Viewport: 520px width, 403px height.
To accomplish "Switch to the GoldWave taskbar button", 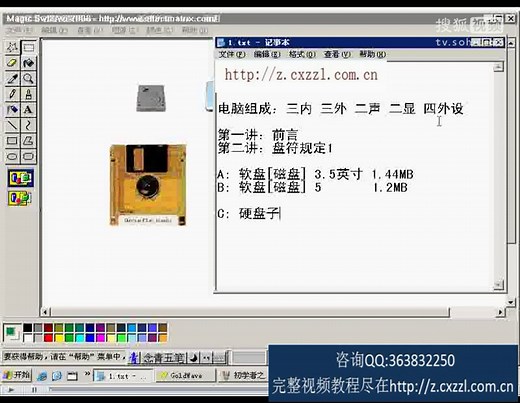I will (185, 376).
